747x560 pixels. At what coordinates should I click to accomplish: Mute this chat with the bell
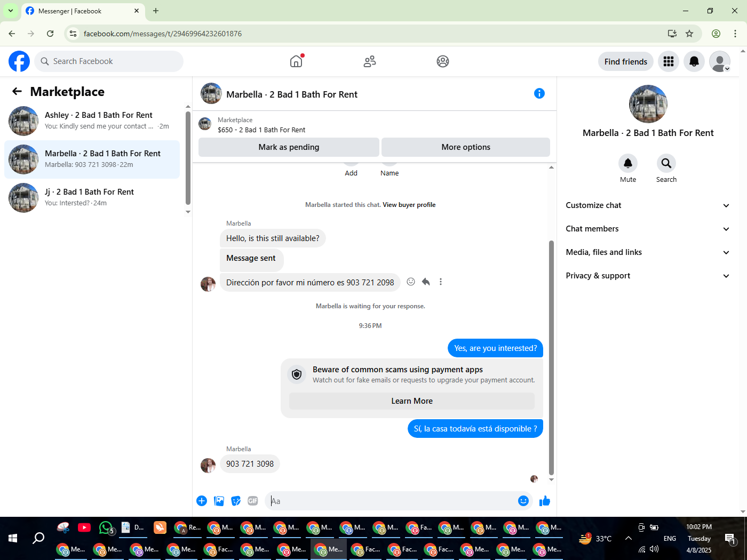point(628,163)
